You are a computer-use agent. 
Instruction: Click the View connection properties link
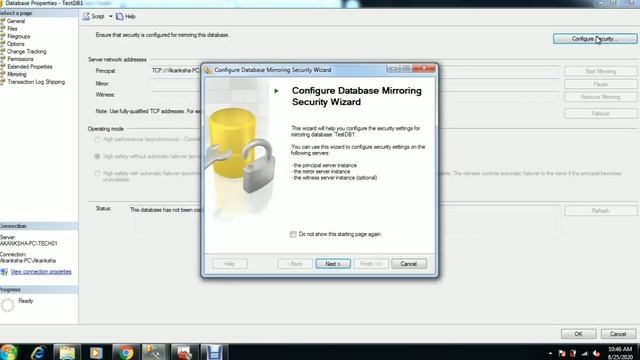coord(41,272)
